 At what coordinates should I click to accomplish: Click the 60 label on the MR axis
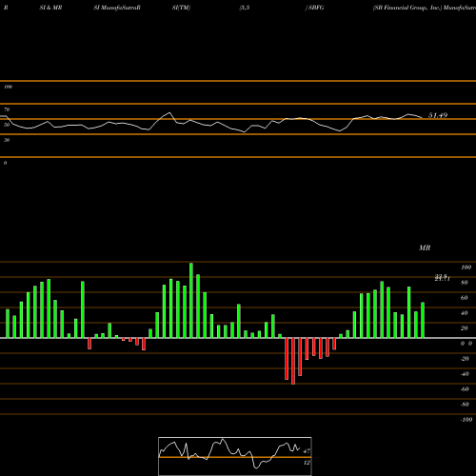(465, 298)
